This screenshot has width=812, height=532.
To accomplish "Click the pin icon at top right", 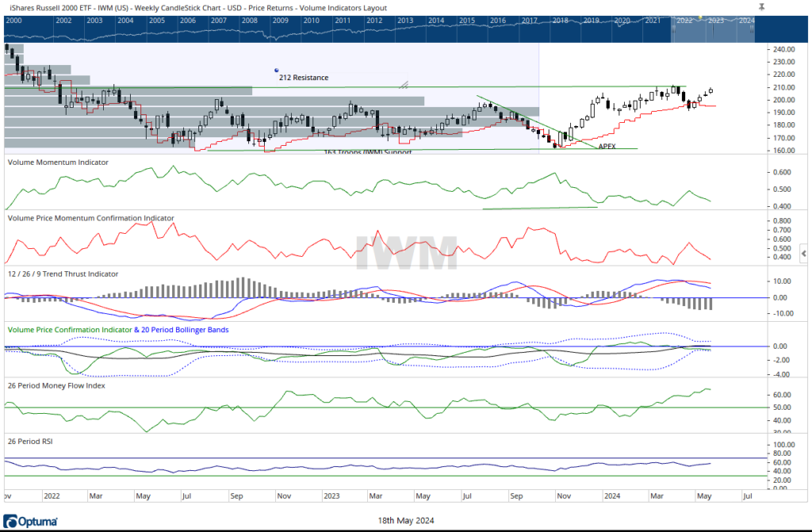I will click(762, 6).
